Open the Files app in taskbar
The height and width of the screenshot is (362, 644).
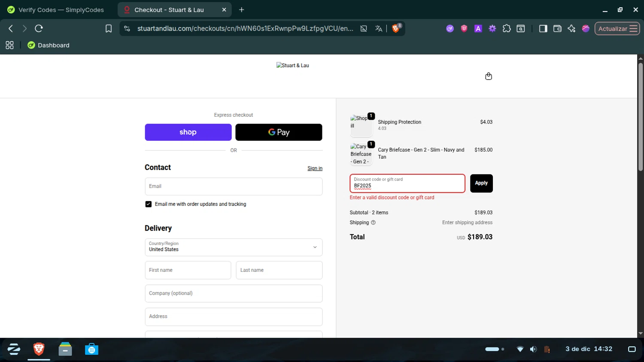[65, 349]
